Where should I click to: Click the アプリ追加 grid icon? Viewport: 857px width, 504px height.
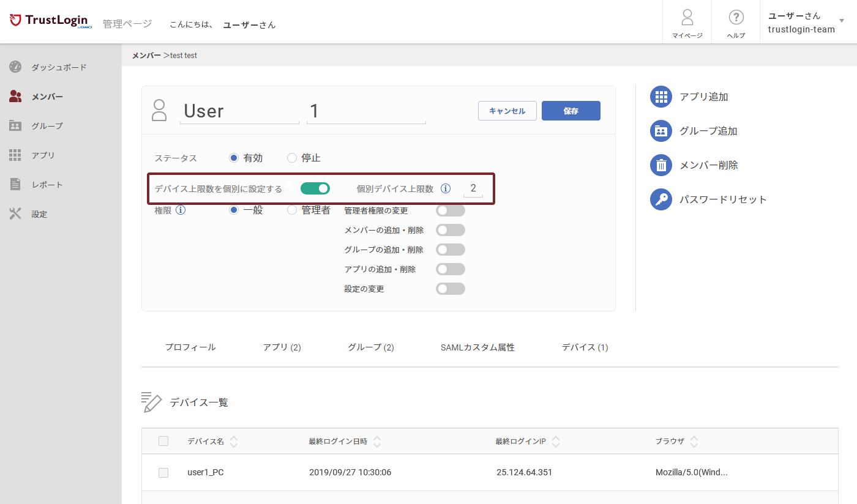(661, 97)
